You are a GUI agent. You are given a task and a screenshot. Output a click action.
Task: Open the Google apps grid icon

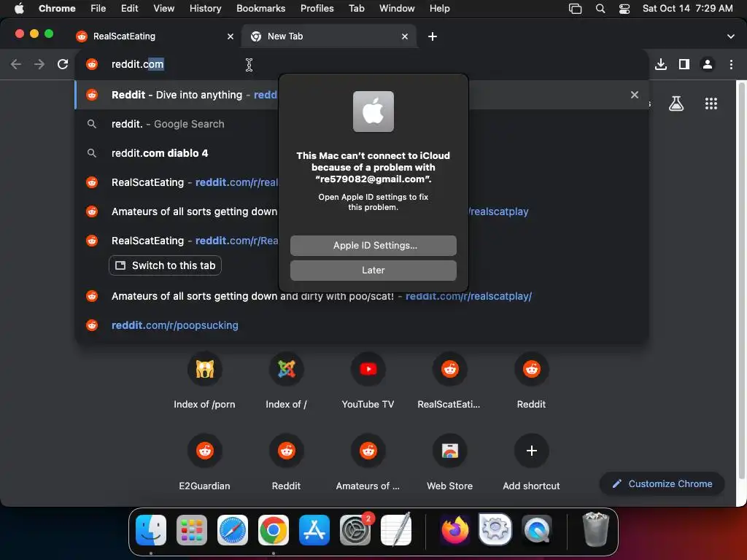coord(711,104)
